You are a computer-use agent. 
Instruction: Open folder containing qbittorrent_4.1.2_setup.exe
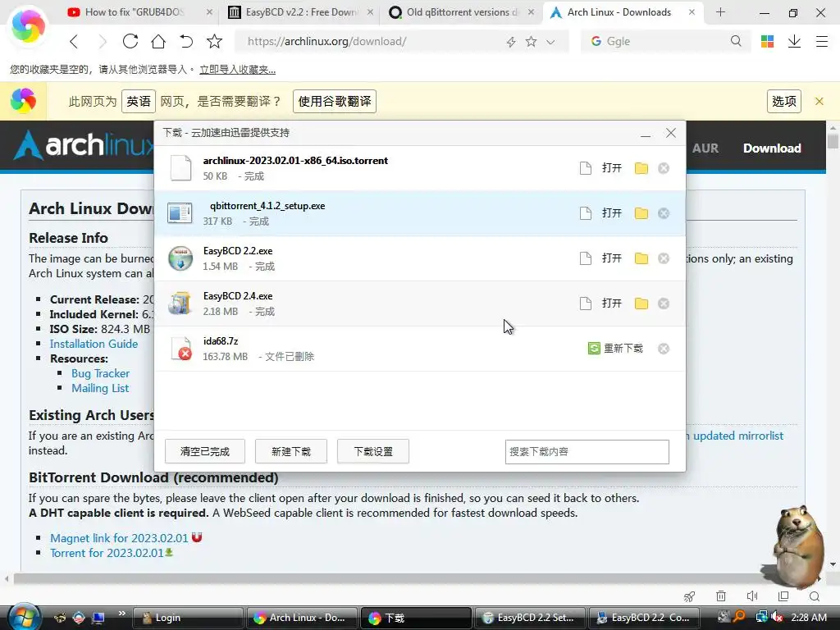tap(641, 213)
